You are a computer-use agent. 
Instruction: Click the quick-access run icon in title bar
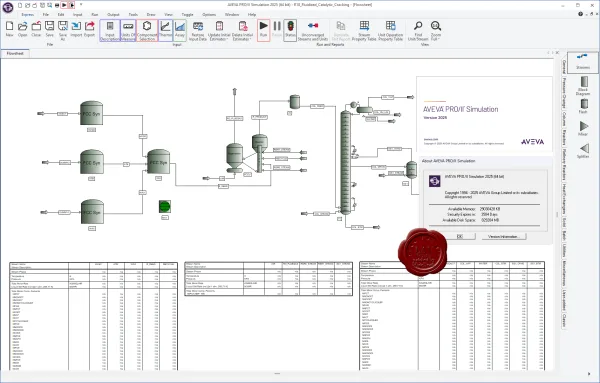pos(64,5)
